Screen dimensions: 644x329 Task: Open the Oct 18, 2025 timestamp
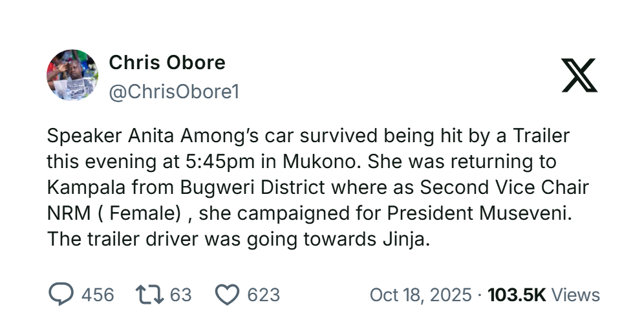coord(420,295)
